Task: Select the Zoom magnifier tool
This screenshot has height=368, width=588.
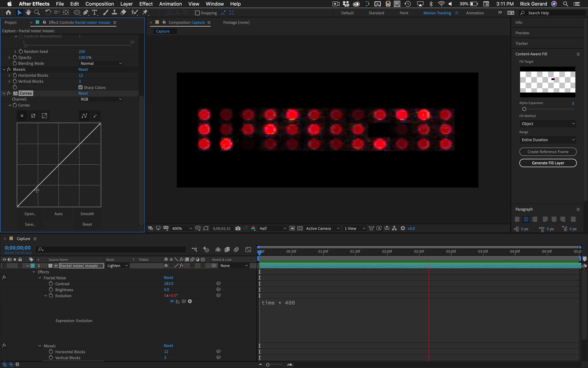Action: pyautogui.click(x=37, y=13)
